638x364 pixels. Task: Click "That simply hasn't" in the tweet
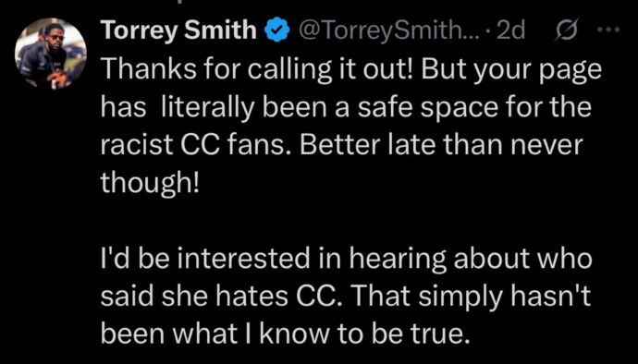468,297
